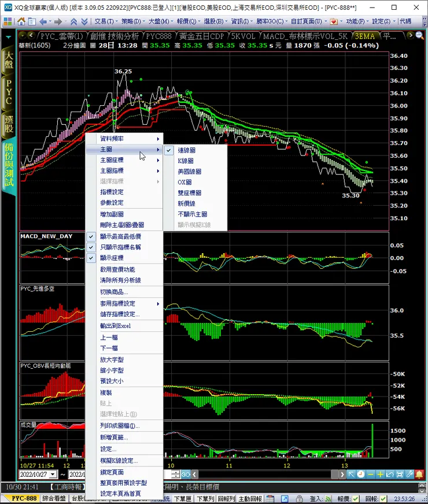This screenshot has width=428, height=504.
Task: Click the clock time-range icon
Action: pyautogui.click(x=361, y=474)
